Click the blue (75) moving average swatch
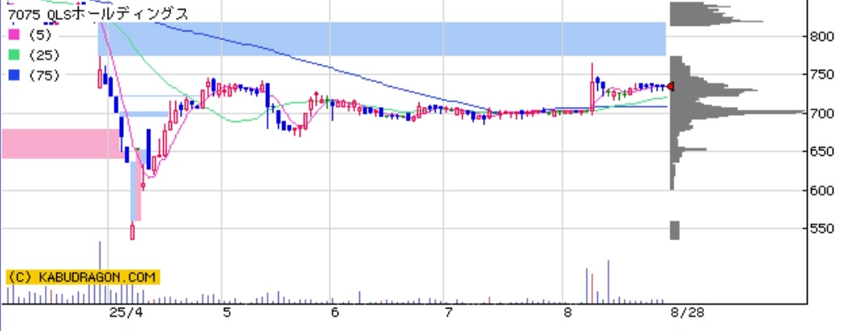The height and width of the screenshot is (331, 868). pyautogui.click(x=14, y=75)
